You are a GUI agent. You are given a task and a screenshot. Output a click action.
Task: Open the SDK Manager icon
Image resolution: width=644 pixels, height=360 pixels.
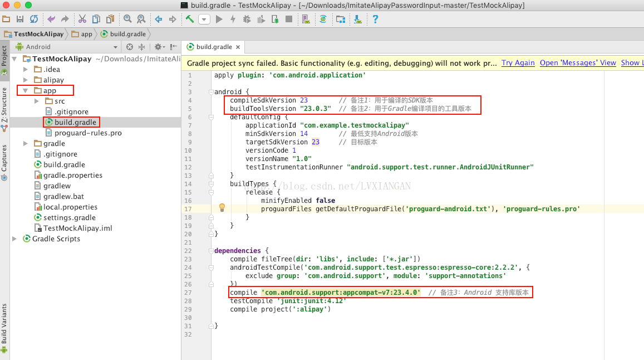click(x=358, y=19)
